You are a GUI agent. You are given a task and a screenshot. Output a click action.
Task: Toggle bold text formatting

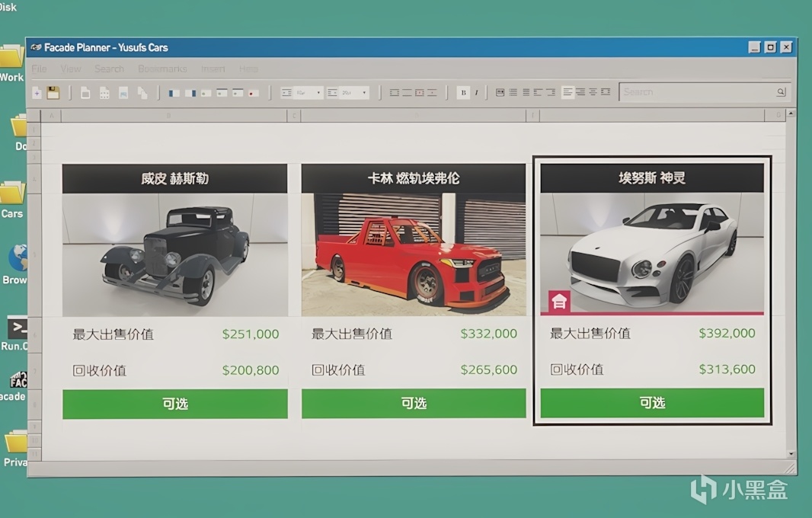[464, 92]
